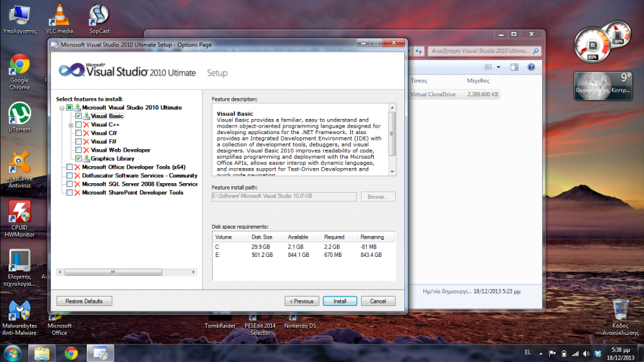
Task: Open avast! Free Antivirus shortcut
Action: (x=19, y=169)
